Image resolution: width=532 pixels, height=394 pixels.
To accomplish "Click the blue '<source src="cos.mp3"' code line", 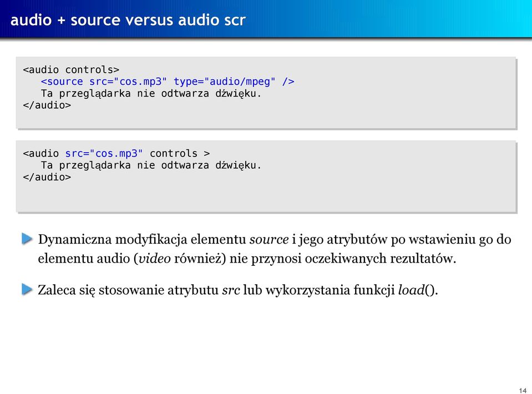I will click(168, 82).
